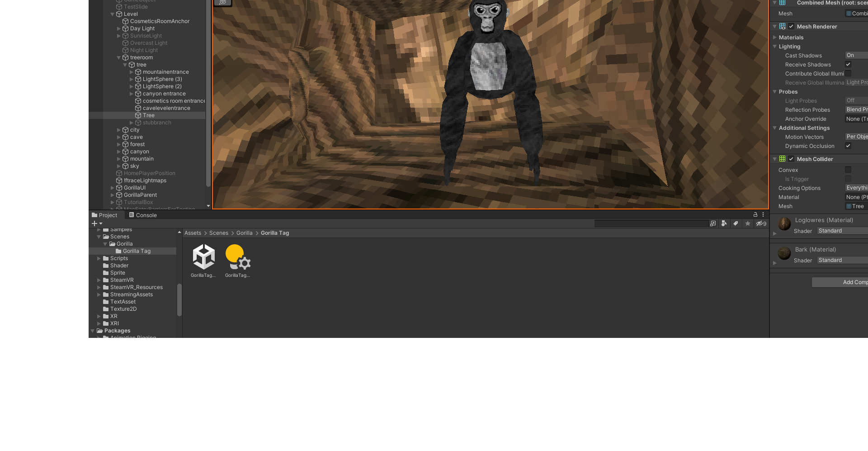868x451 pixels.
Task: Go to Scenes in the breadcrumb
Action: [x=219, y=233]
